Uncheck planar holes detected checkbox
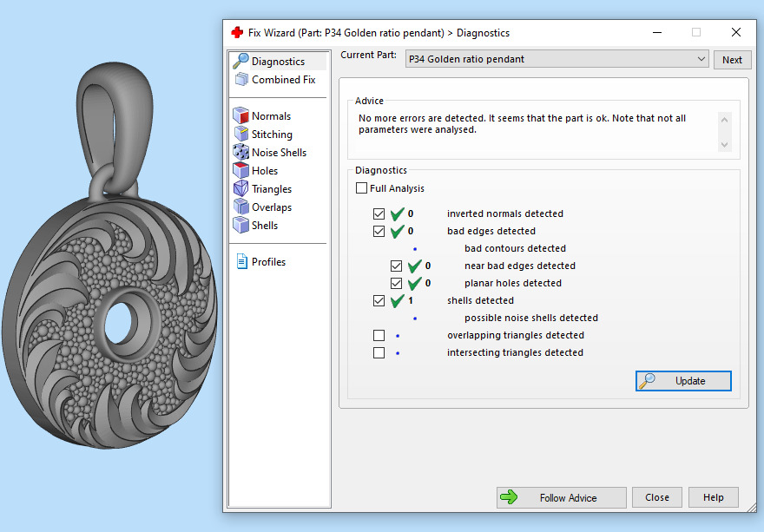764x532 pixels. pos(396,283)
